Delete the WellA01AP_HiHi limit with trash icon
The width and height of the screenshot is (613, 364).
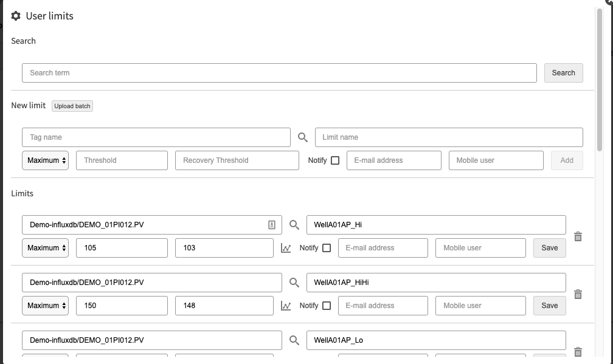coord(578,294)
